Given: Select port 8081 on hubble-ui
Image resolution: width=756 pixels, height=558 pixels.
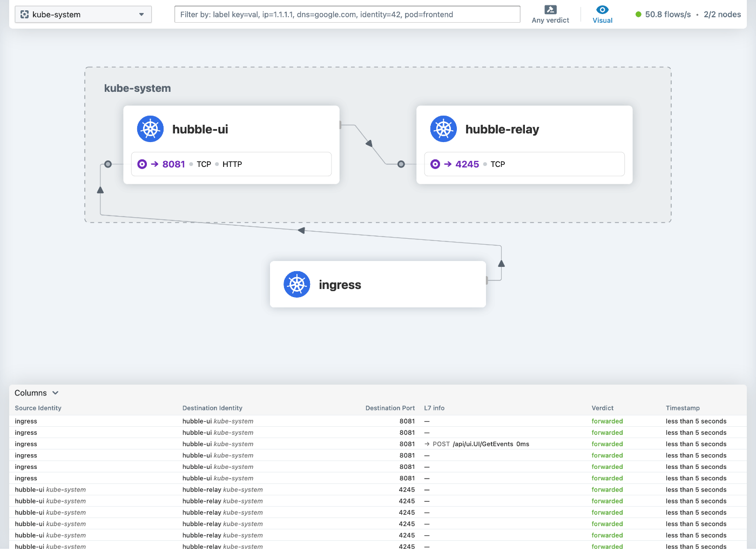Looking at the screenshot, I should point(173,164).
